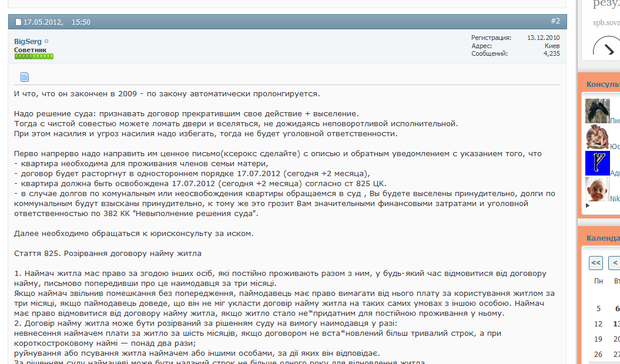Open the spb.sovz ad link
Viewport: 620px width, 364px height.
pos(606,23)
